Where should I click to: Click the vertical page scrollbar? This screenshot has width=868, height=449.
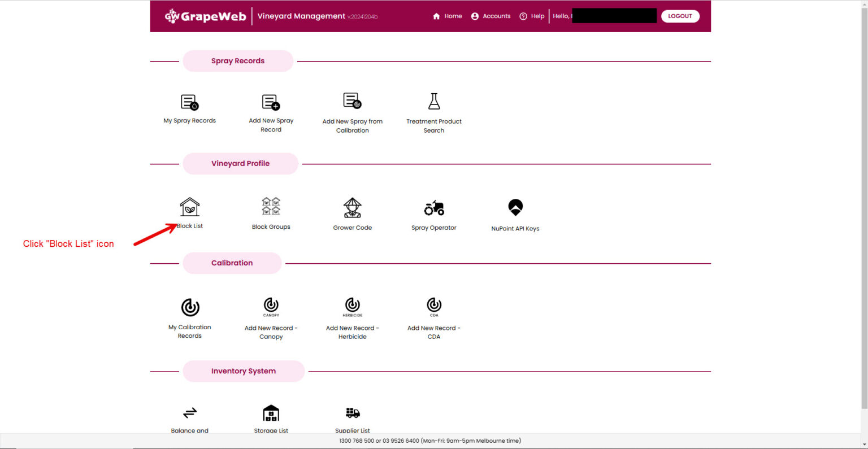[x=863, y=207]
